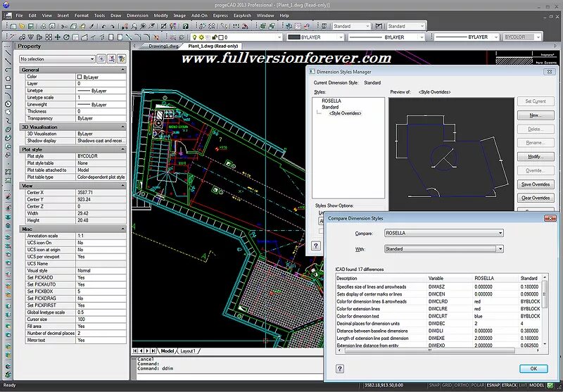
Task: Click OK in Compare Dimension Styles dialog
Action: 533,369
